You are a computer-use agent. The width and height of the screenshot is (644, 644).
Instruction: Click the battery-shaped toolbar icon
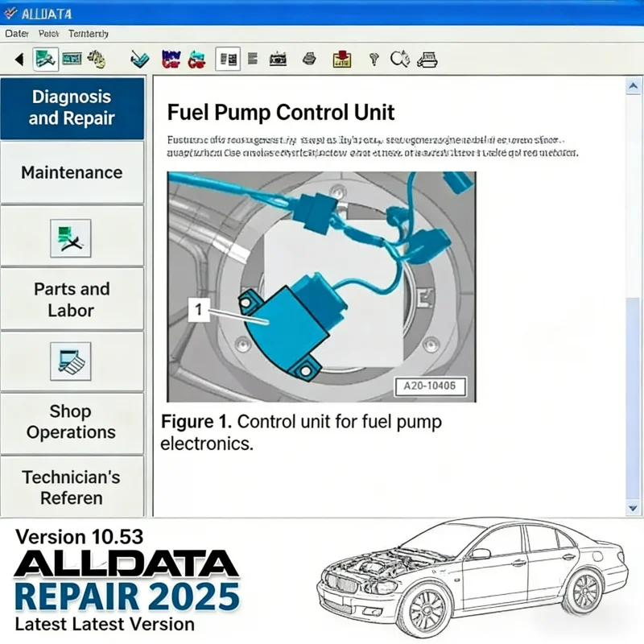(278, 60)
